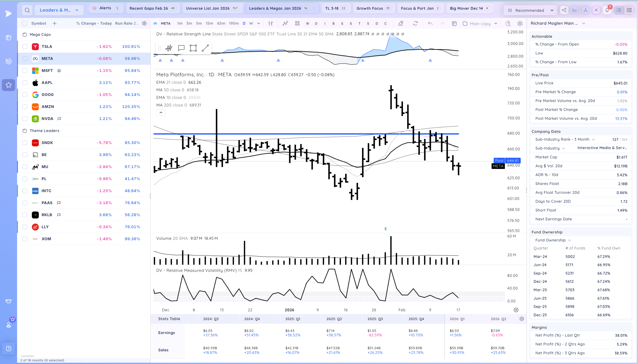638x364 pixels.
Task: Check the NVDA row checkbox
Action: tap(25, 119)
